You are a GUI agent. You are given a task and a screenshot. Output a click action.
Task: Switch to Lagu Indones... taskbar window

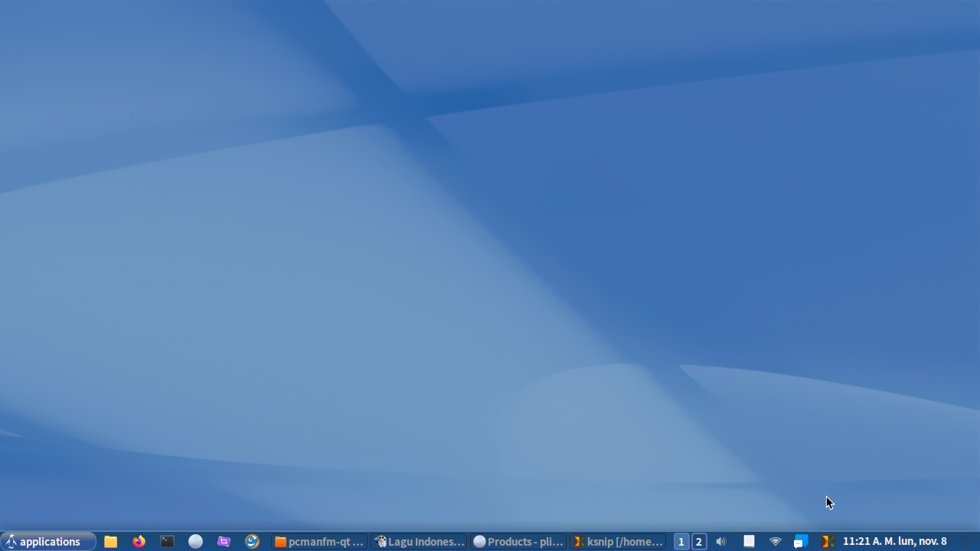tap(419, 541)
